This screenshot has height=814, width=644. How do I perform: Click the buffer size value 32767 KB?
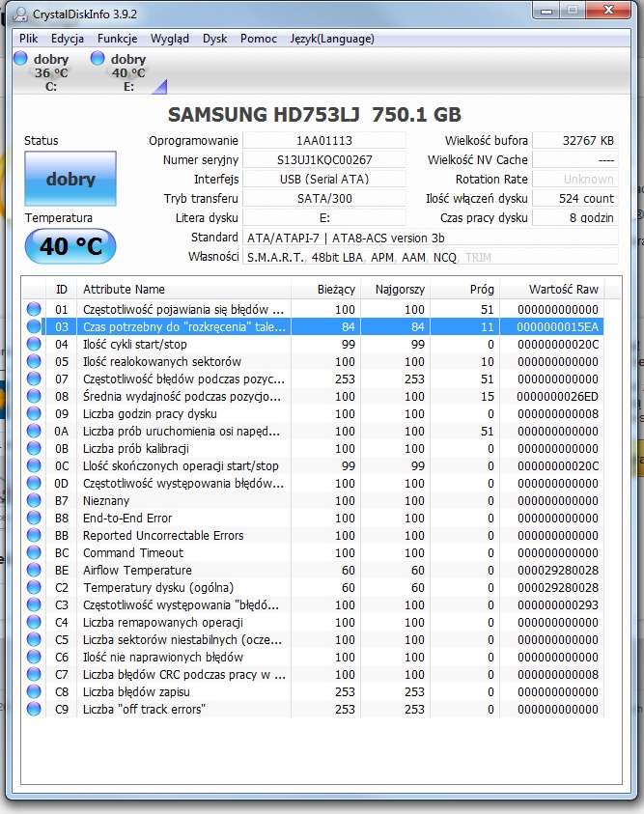[x=575, y=141]
